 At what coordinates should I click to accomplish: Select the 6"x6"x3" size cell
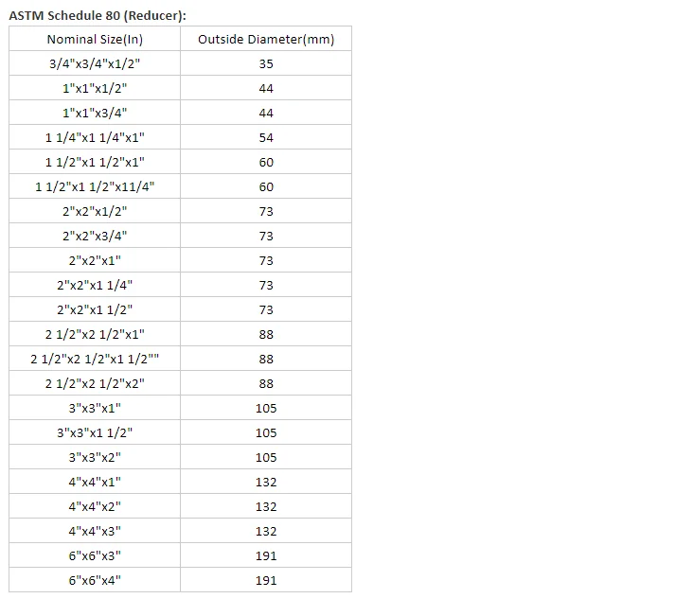pos(95,554)
